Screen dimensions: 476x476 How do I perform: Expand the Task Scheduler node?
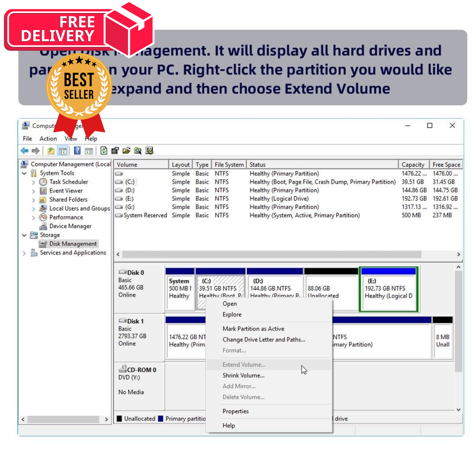tap(34, 183)
